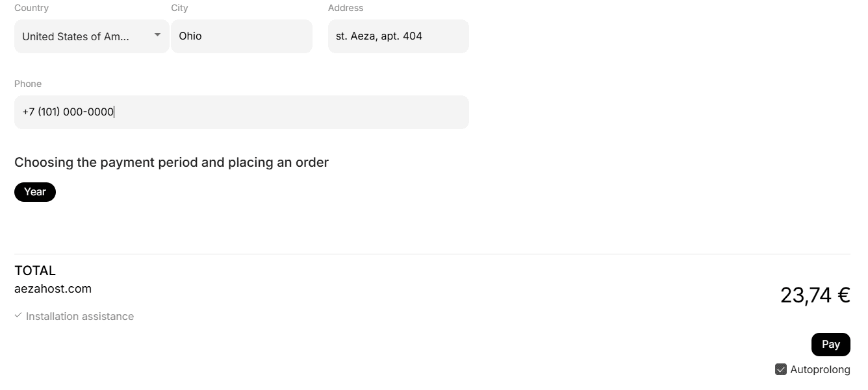Select the Year payment period
Image resolution: width=868 pixels, height=390 pixels.
tap(35, 192)
